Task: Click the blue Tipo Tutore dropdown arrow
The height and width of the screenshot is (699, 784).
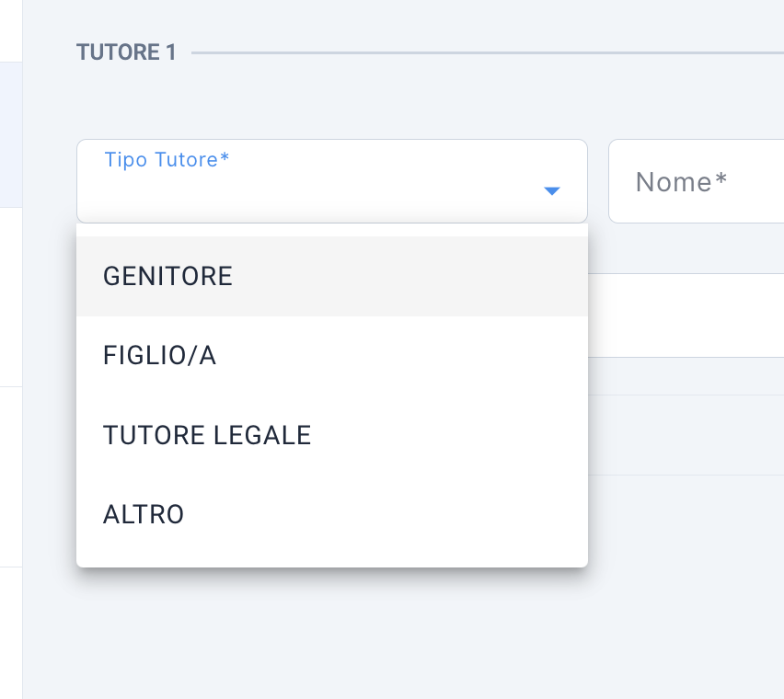Action: 551,190
